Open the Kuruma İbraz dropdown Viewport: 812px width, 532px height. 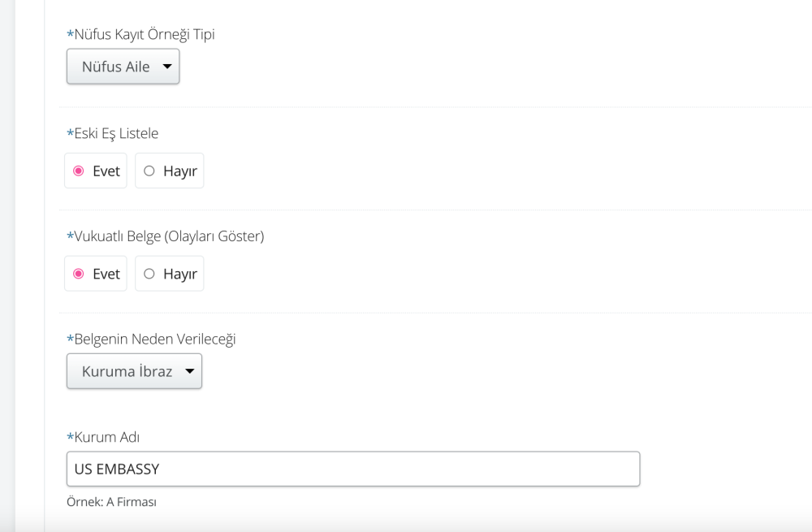pos(134,371)
